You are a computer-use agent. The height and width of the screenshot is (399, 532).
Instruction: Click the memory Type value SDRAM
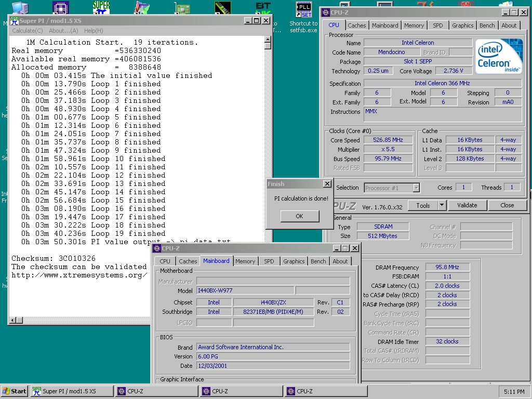(x=383, y=227)
